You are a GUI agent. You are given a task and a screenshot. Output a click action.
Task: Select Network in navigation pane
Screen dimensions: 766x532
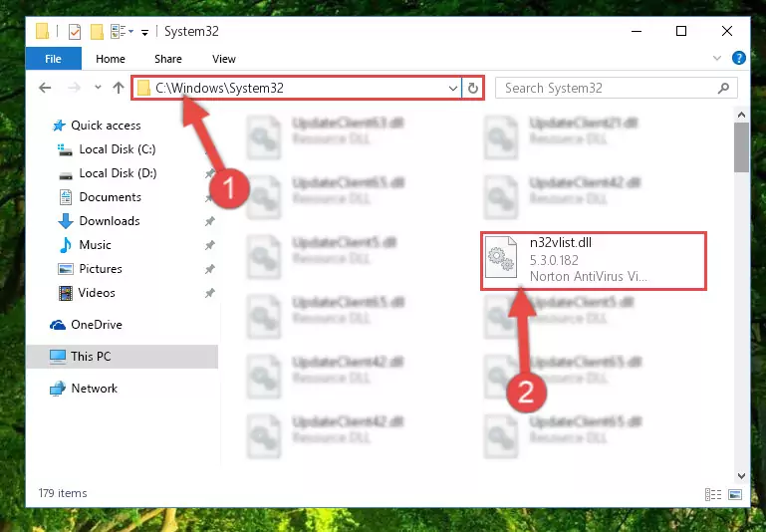tap(94, 389)
